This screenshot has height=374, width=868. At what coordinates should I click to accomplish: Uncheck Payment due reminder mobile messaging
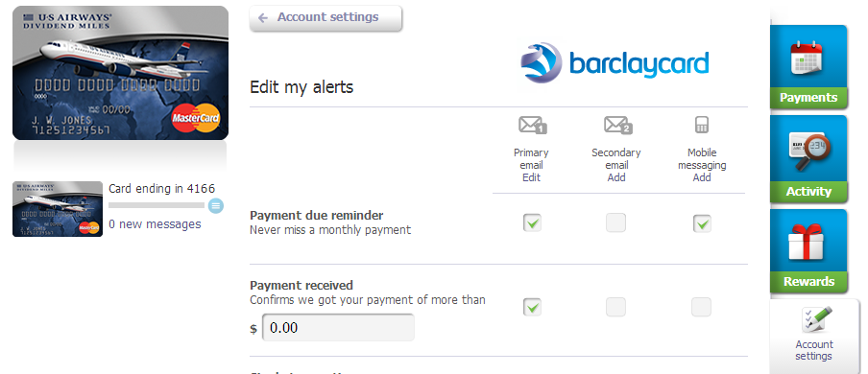[x=701, y=222]
